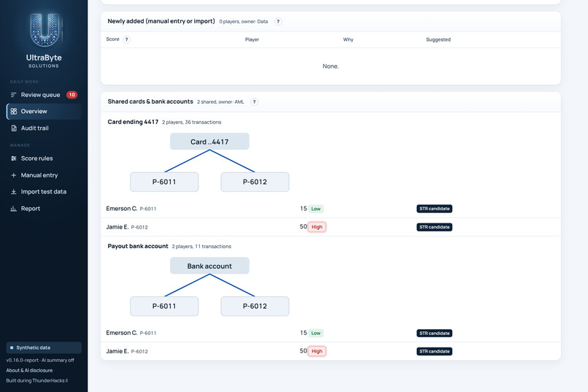The image size is (588, 392).
Task: Click the Score column header
Action: (x=112, y=39)
